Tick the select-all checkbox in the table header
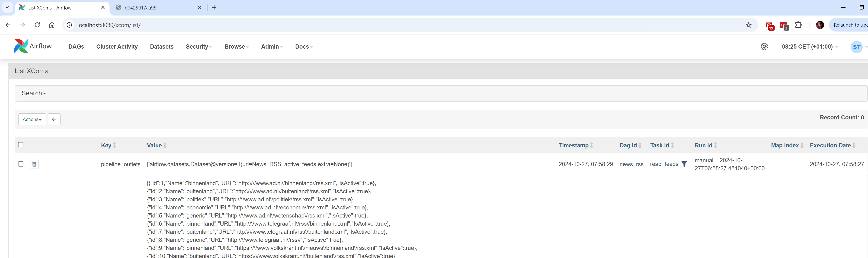 (21, 145)
